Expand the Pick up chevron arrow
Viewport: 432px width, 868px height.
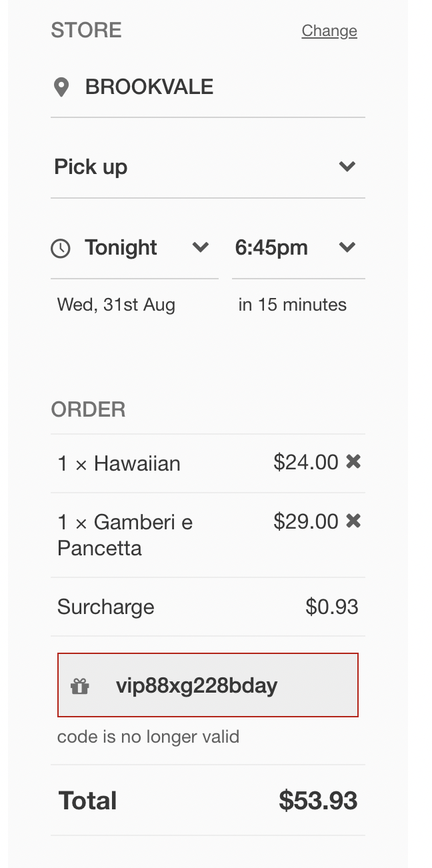coord(347,167)
